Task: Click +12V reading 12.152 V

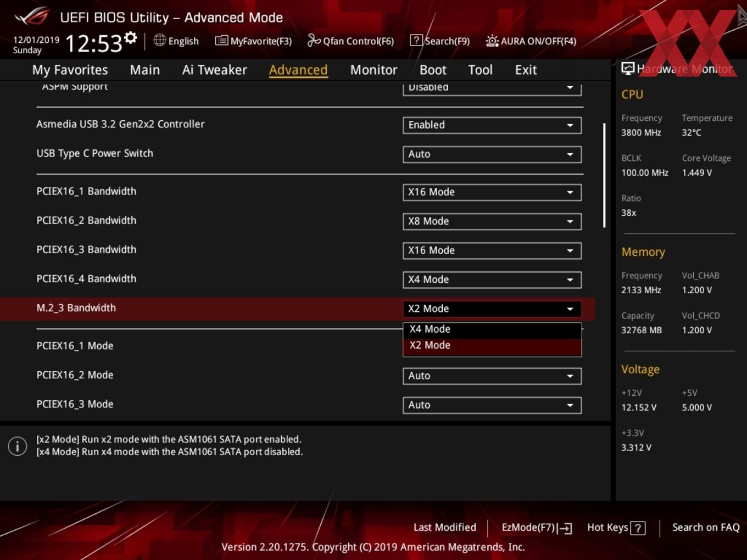Action: pos(638,407)
